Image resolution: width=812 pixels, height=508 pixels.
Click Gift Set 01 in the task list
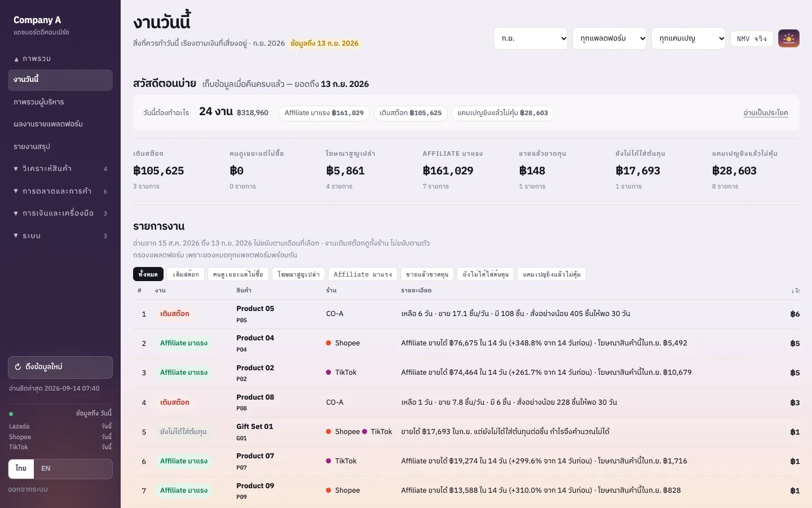pyautogui.click(x=255, y=427)
